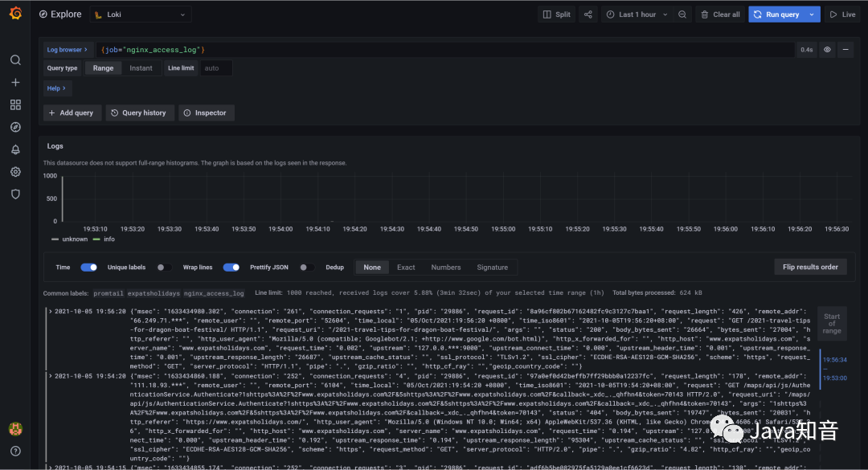Toggle the Time switch
This screenshot has height=470, width=868.
tap(88, 268)
